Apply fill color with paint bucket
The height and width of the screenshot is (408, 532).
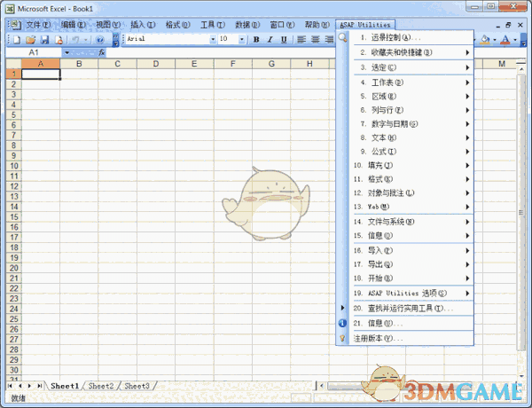pos(486,40)
